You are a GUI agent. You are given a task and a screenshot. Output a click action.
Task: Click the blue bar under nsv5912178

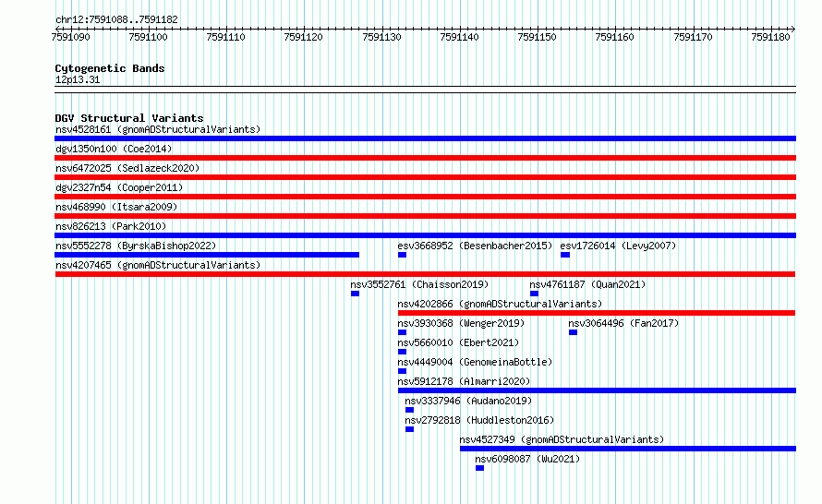point(597,390)
